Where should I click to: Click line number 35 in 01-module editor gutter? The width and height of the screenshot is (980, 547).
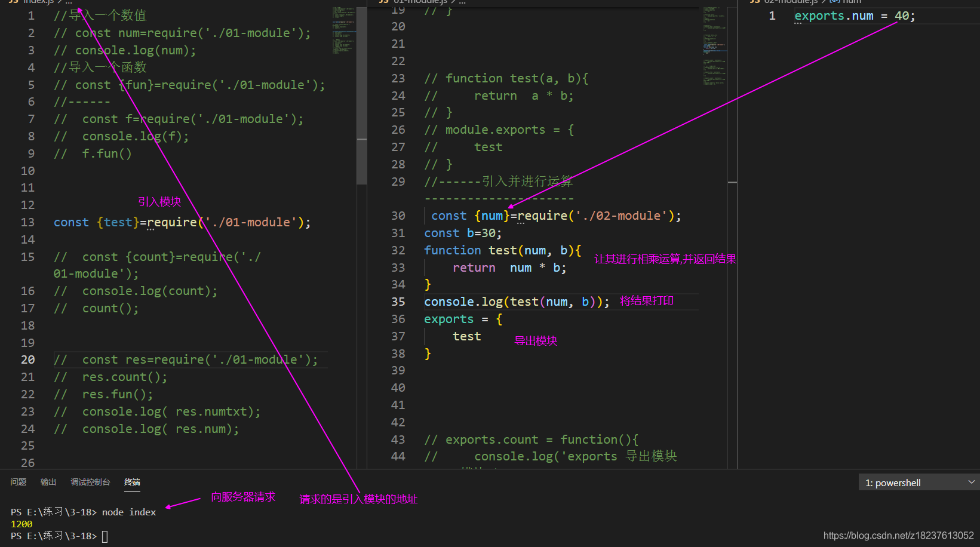(398, 302)
